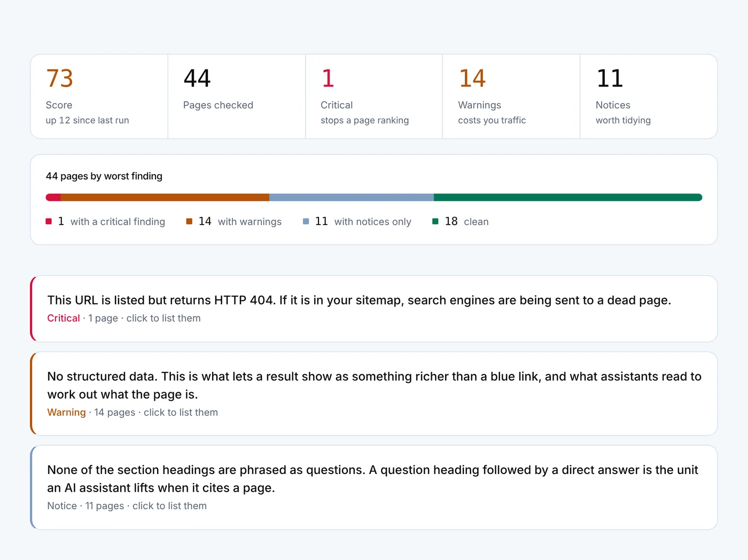Click 'costs you traffic' text
This screenshot has height=560, width=748.
point(492,120)
